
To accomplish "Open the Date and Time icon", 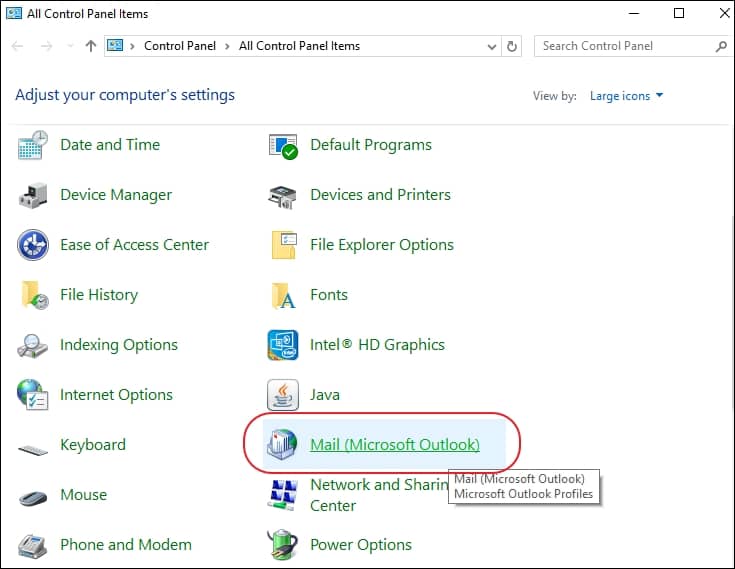I will pyautogui.click(x=32, y=145).
